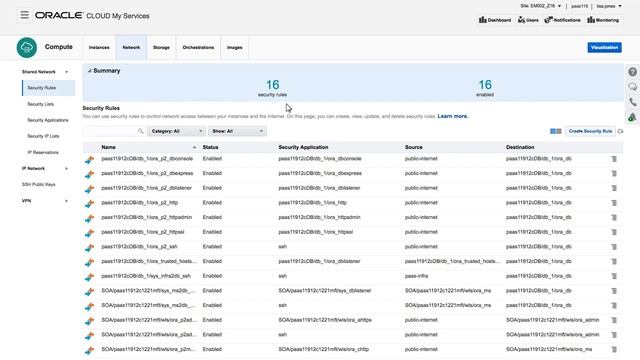Sort by the Name column arrow
The width and height of the screenshot is (640, 360).
coord(194,147)
